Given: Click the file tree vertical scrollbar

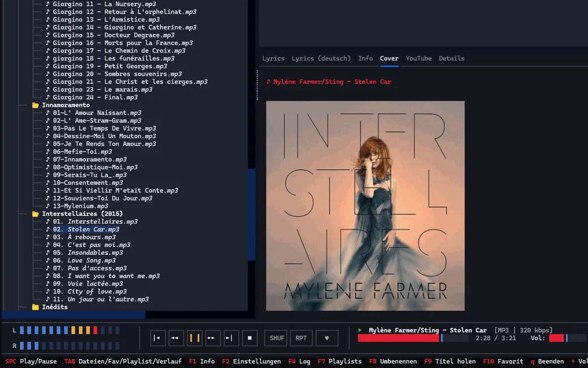Looking at the screenshot, I should pyautogui.click(x=252, y=215).
